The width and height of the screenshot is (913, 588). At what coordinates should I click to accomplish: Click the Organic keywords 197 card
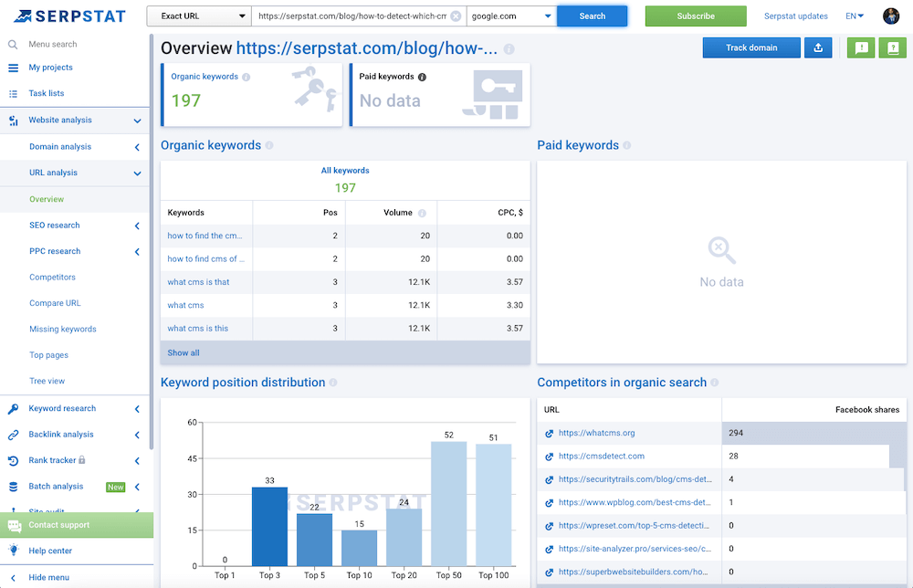point(252,94)
